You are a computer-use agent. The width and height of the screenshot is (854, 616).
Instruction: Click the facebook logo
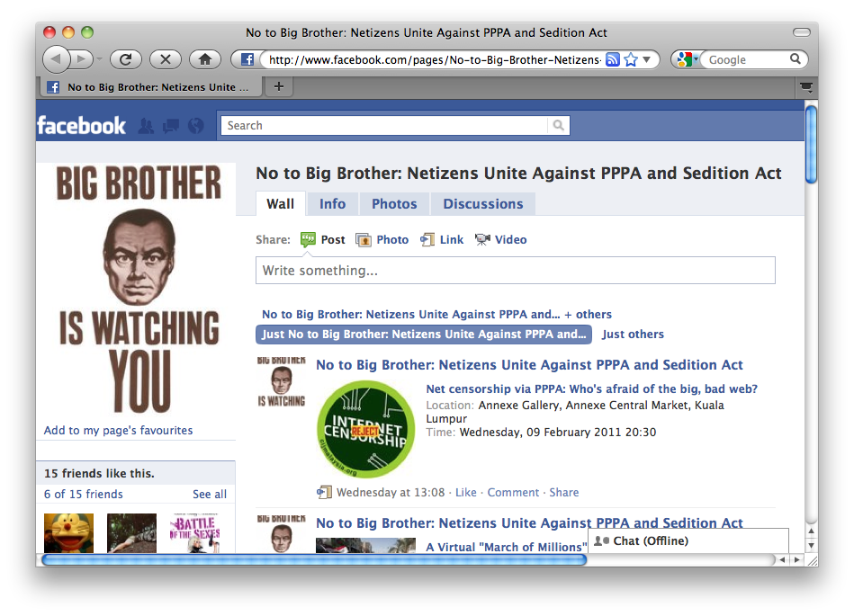(81, 126)
